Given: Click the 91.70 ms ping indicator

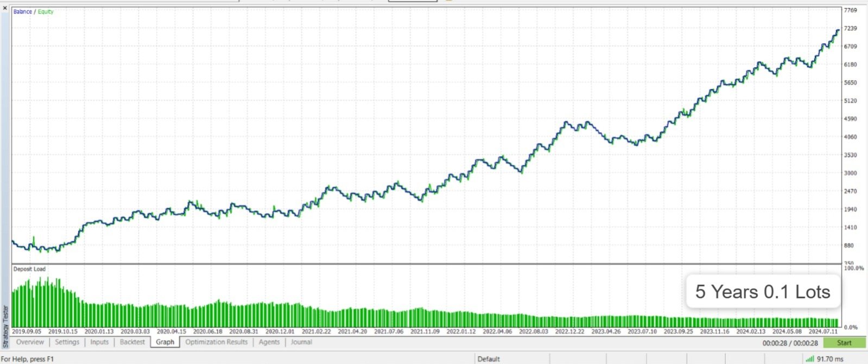Looking at the screenshot, I should 830,359.
